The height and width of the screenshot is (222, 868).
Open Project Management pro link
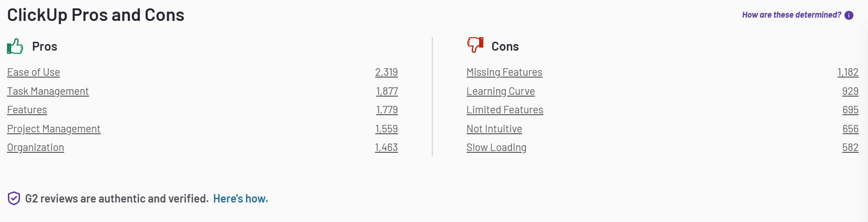click(53, 129)
